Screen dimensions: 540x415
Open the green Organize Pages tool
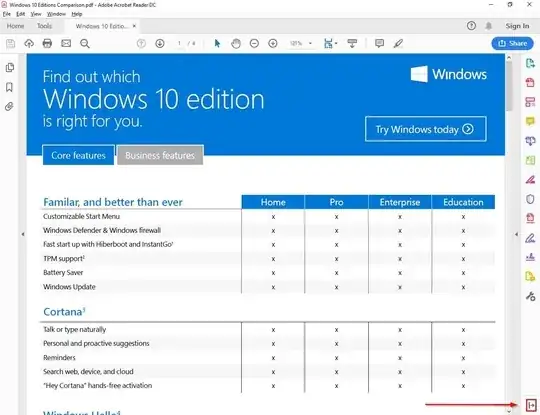pyautogui.click(x=530, y=160)
